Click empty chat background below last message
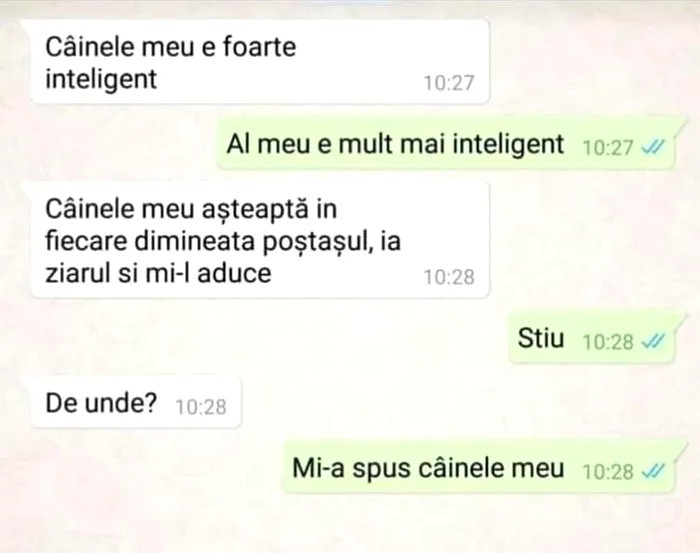Screen dimensions: 700x553 click(x=350, y=524)
